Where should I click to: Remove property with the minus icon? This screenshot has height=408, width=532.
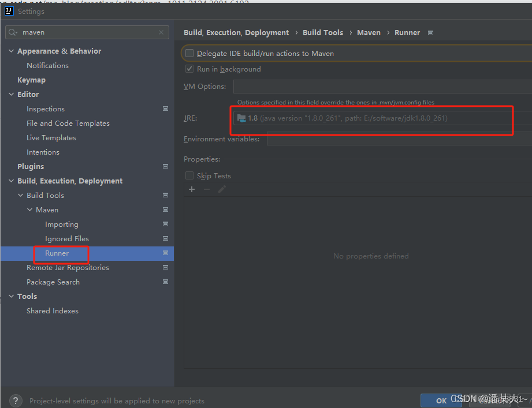click(x=207, y=189)
